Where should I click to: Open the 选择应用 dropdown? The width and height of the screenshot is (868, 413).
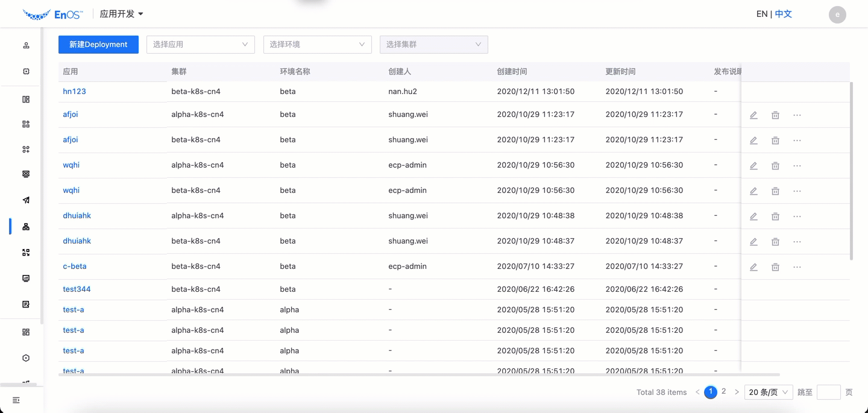[x=200, y=45]
